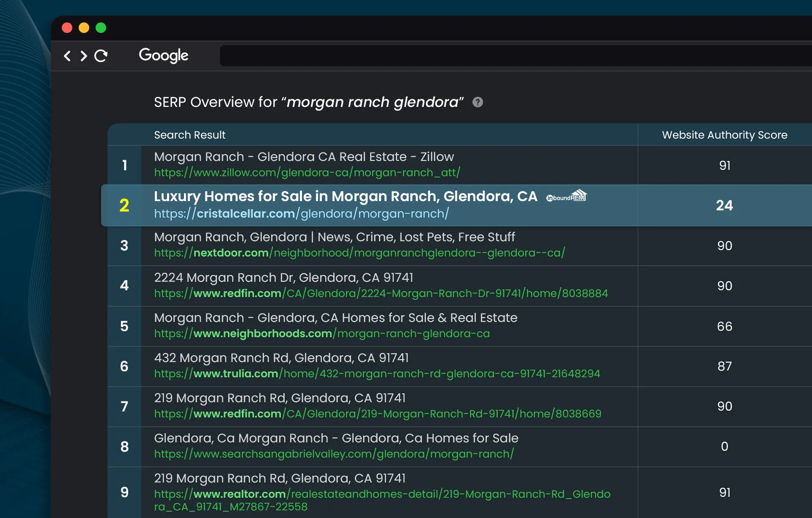This screenshot has width=812, height=518.
Task: Click title 'Glendora, Ca Morgan Ranch - Glendora, Ca Homes for Sale'
Action: [336, 438]
